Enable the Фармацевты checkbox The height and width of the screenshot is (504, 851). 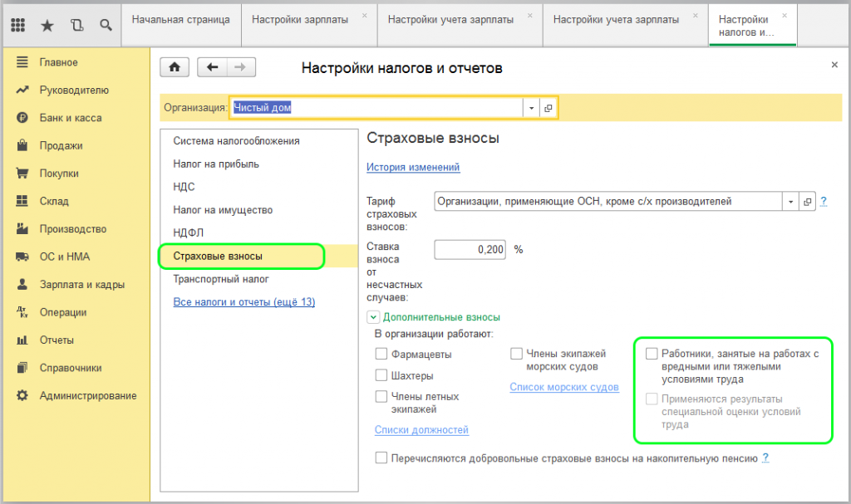[x=381, y=354]
